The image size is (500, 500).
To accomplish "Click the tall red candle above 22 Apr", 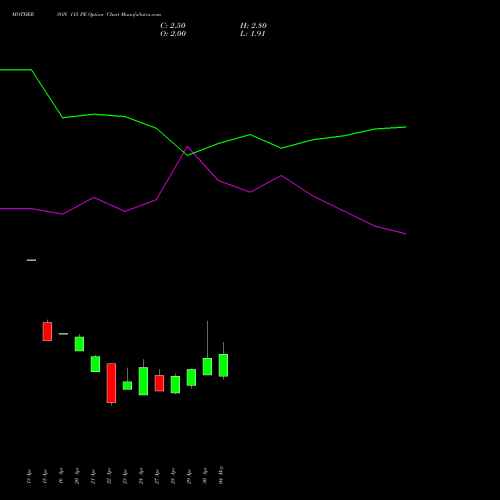I will (111, 383).
